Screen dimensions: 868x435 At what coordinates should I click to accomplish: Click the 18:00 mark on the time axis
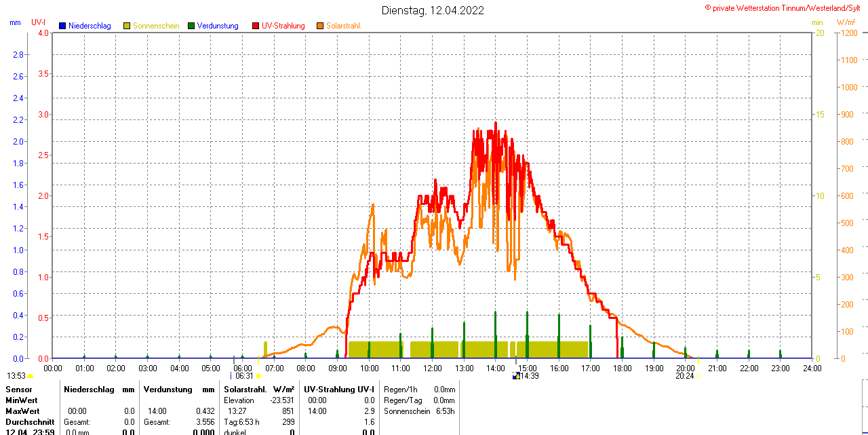click(x=623, y=368)
